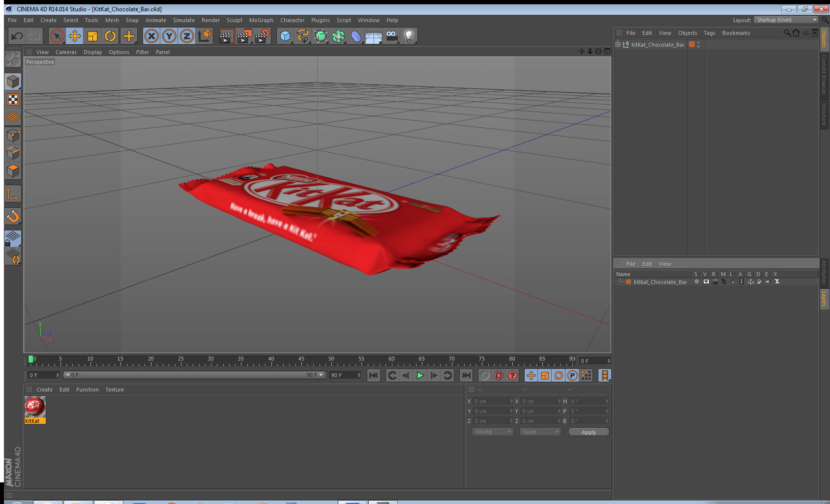This screenshot has height=504, width=830.
Task: Add a floor environment object
Action: point(374,37)
